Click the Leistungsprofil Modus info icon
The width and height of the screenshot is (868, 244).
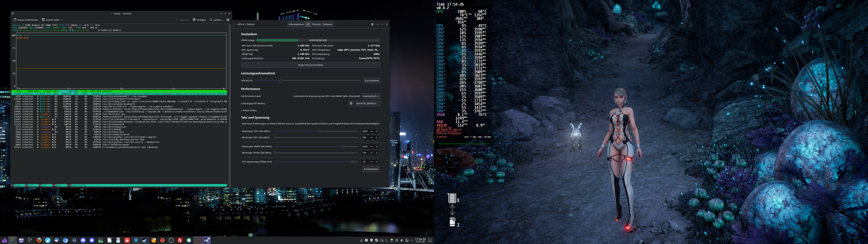tap(351, 104)
